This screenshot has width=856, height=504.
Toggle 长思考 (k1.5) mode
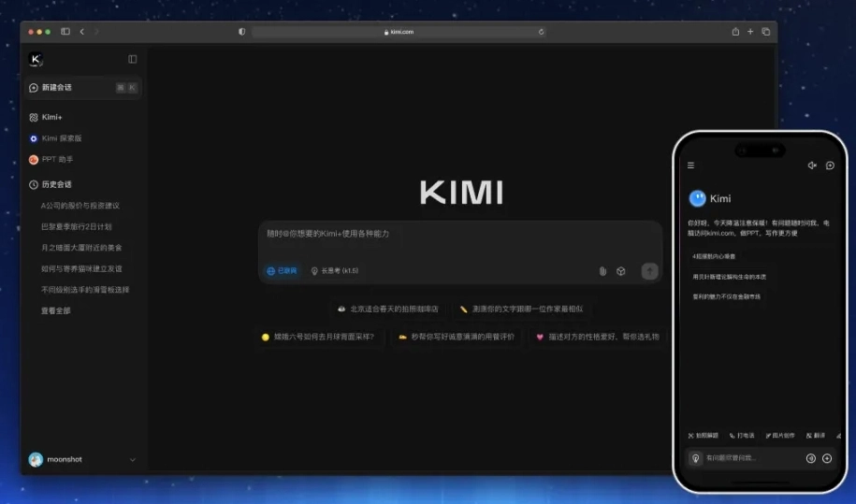tap(335, 271)
